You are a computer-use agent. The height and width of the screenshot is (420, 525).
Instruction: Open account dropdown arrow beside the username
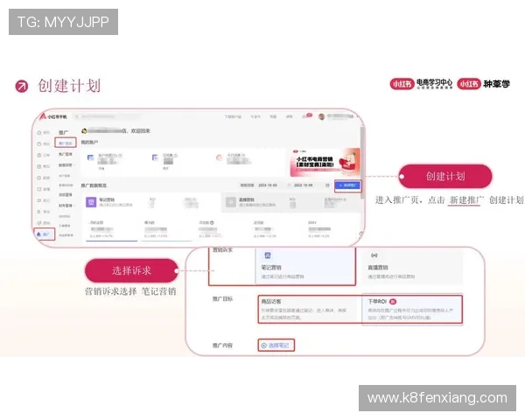[x=358, y=116]
